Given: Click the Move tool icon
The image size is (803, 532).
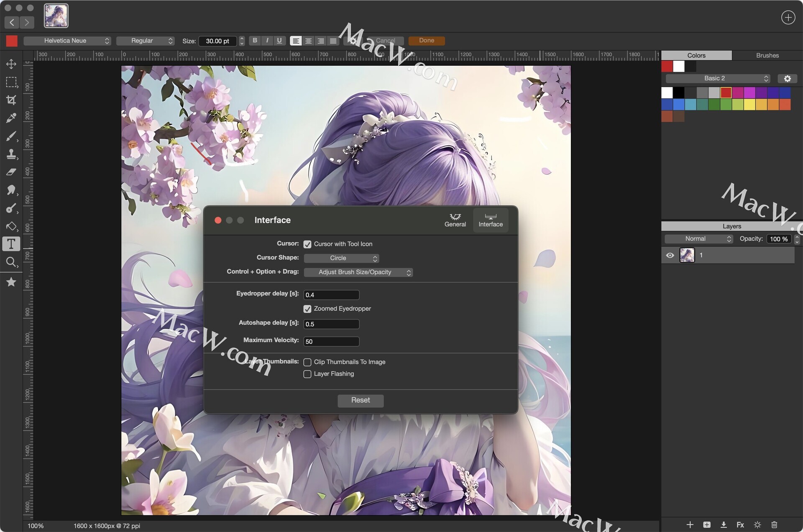Looking at the screenshot, I should point(11,64).
